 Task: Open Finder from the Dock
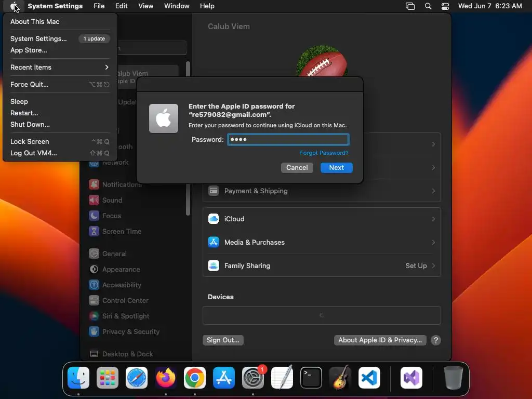click(x=78, y=378)
